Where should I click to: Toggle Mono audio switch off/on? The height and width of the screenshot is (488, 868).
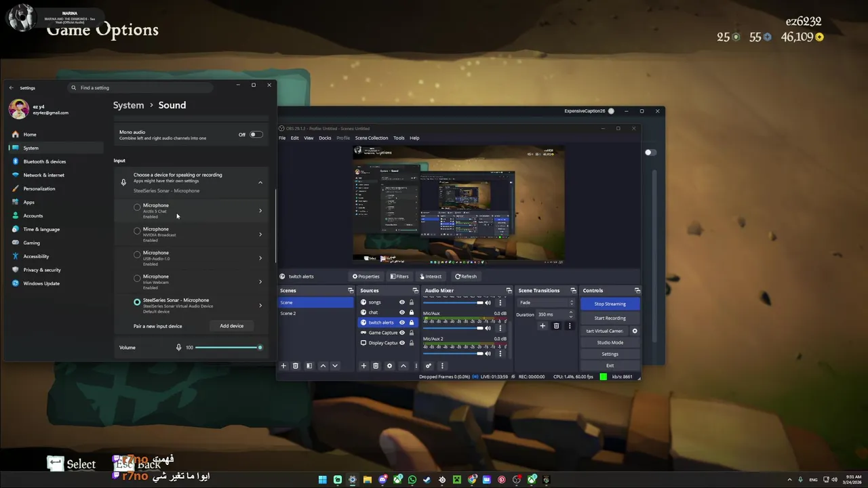tap(256, 134)
